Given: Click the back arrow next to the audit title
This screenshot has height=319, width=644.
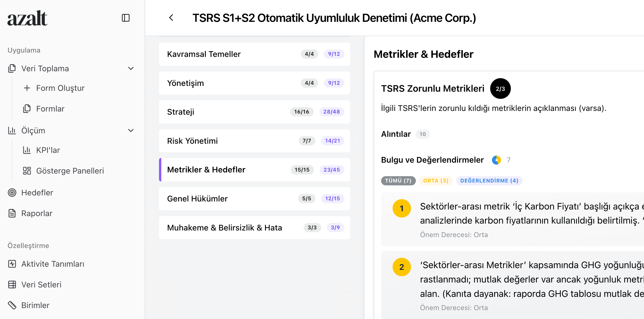Looking at the screenshot, I should (171, 18).
